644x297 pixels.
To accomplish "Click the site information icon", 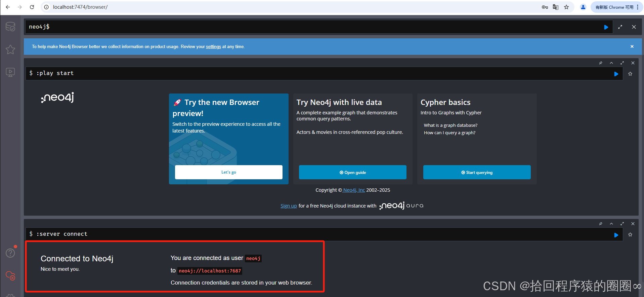I will 46,7.
